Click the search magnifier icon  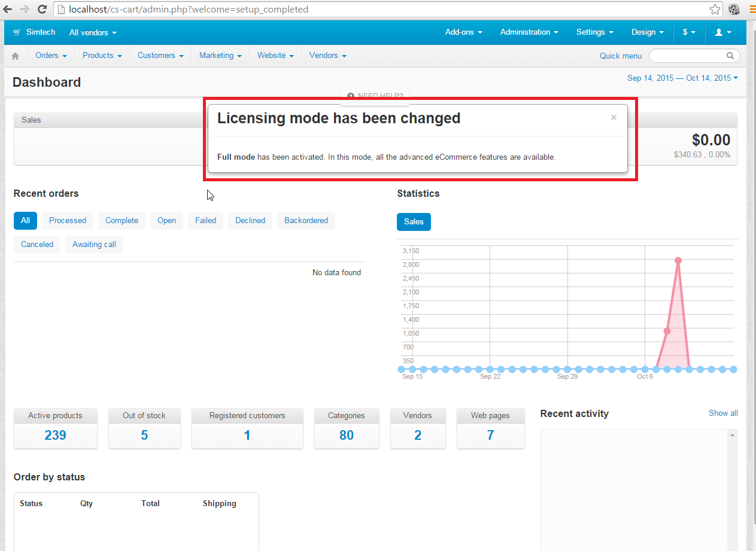pyautogui.click(x=730, y=56)
